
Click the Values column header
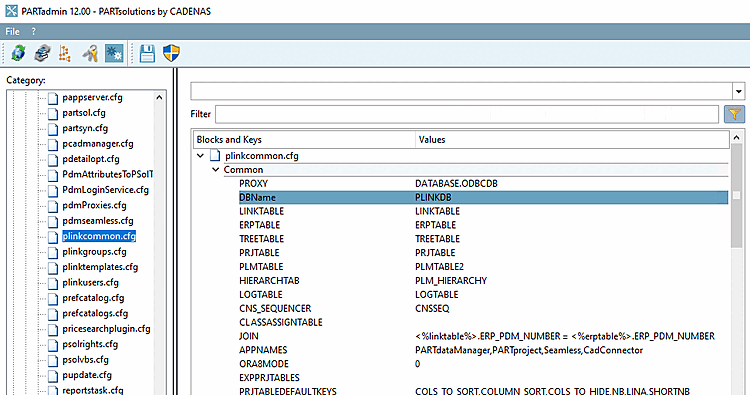572,140
